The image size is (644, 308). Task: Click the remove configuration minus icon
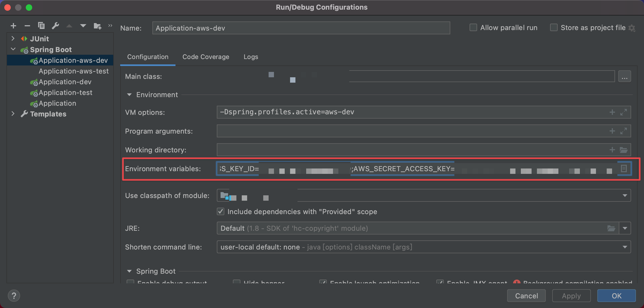coord(27,26)
